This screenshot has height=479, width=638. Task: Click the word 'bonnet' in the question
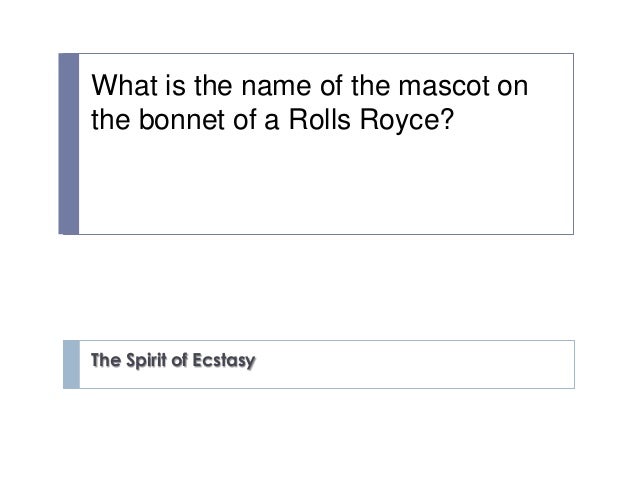tap(181, 120)
